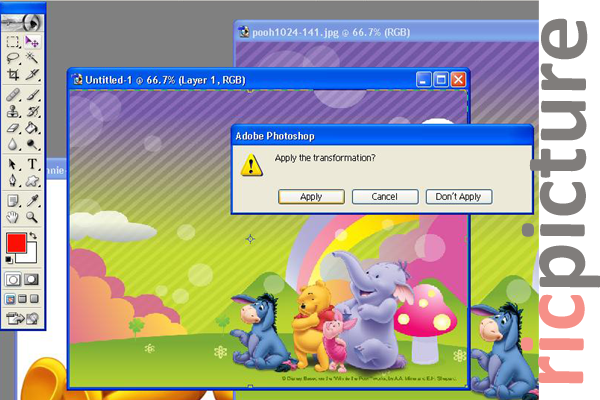The width and height of the screenshot is (600, 400).
Task: Close the Untitled-1 document window
Action: pyautogui.click(x=458, y=80)
